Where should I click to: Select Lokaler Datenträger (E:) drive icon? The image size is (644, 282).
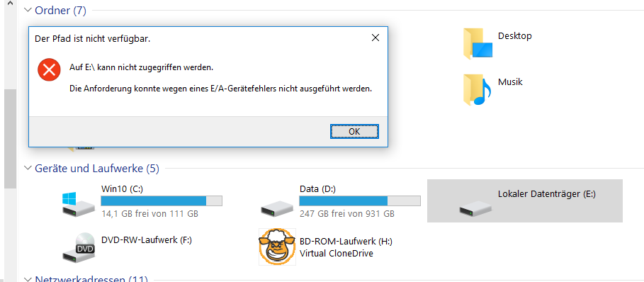click(x=475, y=208)
